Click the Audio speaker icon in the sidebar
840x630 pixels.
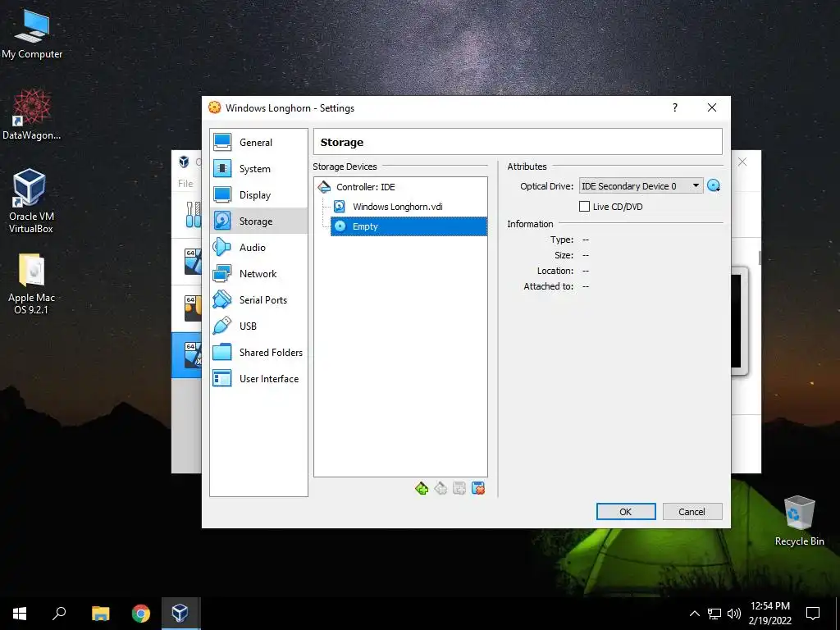point(222,247)
